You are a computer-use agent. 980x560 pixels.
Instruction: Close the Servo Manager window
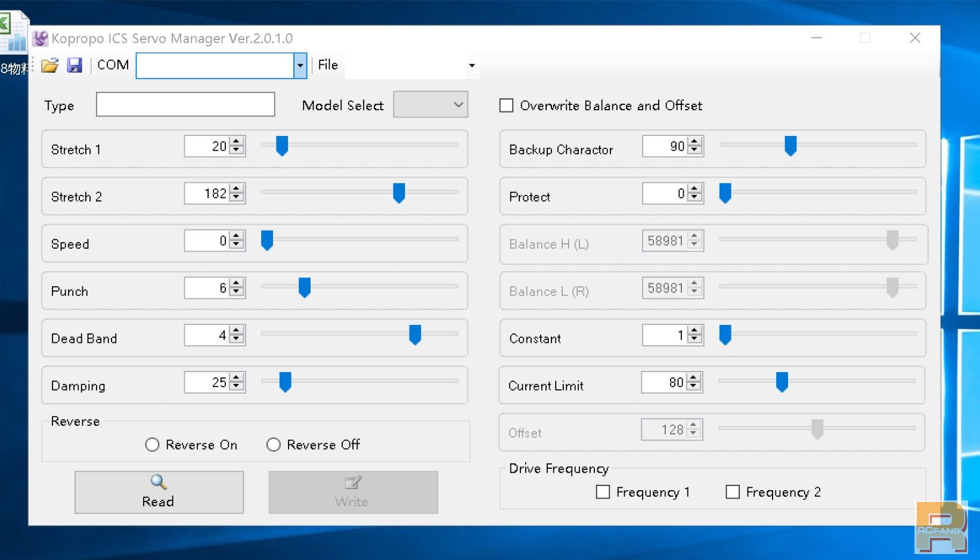click(x=915, y=38)
